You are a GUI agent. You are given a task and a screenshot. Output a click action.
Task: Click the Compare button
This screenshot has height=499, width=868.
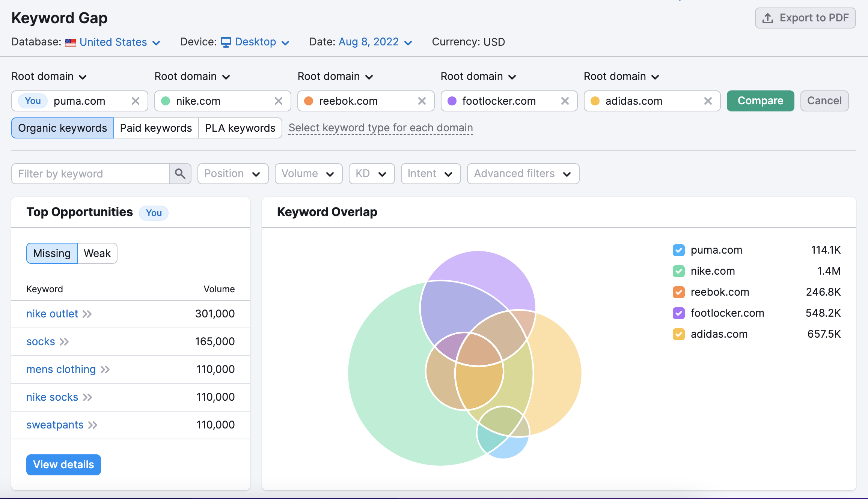click(760, 101)
